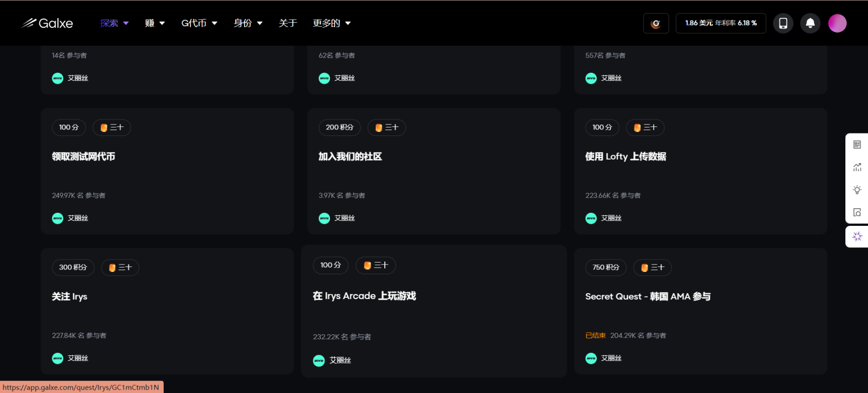Open the 在 Irys Arcade 上玩游戏 quest
The height and width of the screenshot is (393, 868).
[364, 296]
